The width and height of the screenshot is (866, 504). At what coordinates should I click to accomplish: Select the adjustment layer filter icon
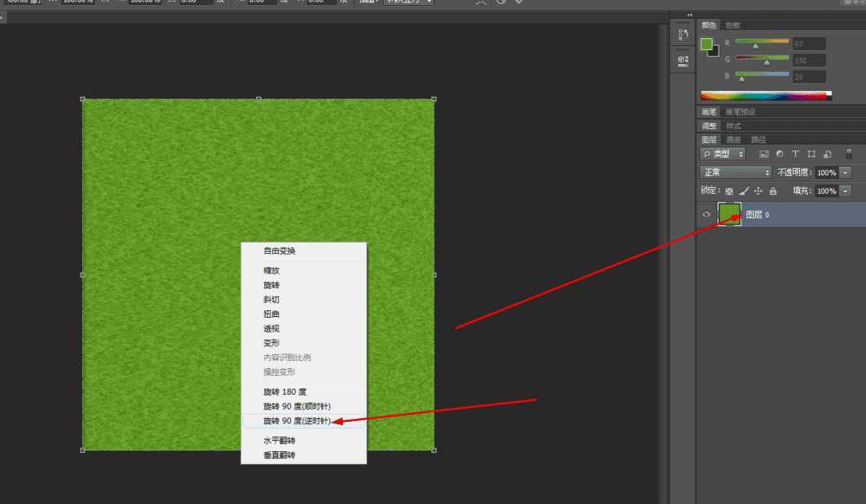779,155
